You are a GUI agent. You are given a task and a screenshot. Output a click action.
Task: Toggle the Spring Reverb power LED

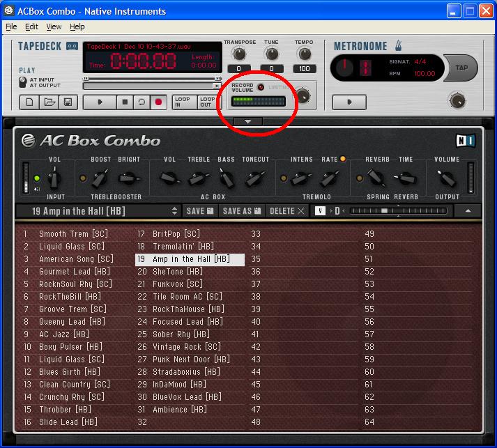point(359,178)
